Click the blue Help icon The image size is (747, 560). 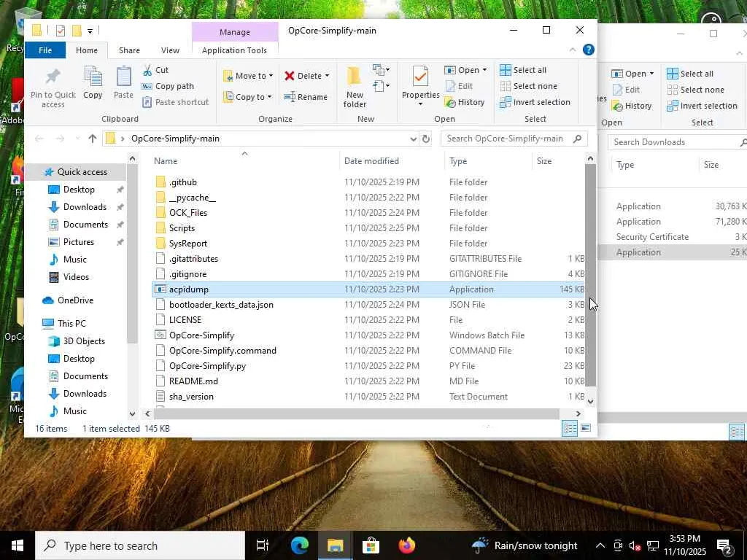[x=589, y=50]
